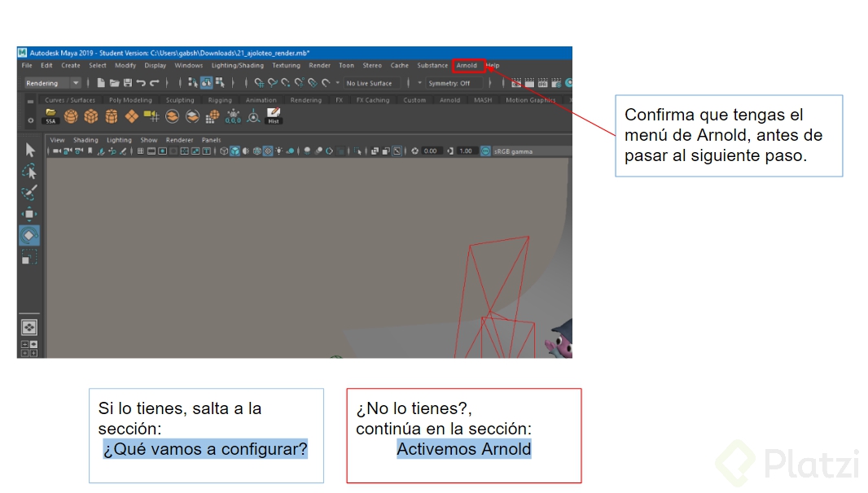Toggle wireframe display mode

pos(224,151)
